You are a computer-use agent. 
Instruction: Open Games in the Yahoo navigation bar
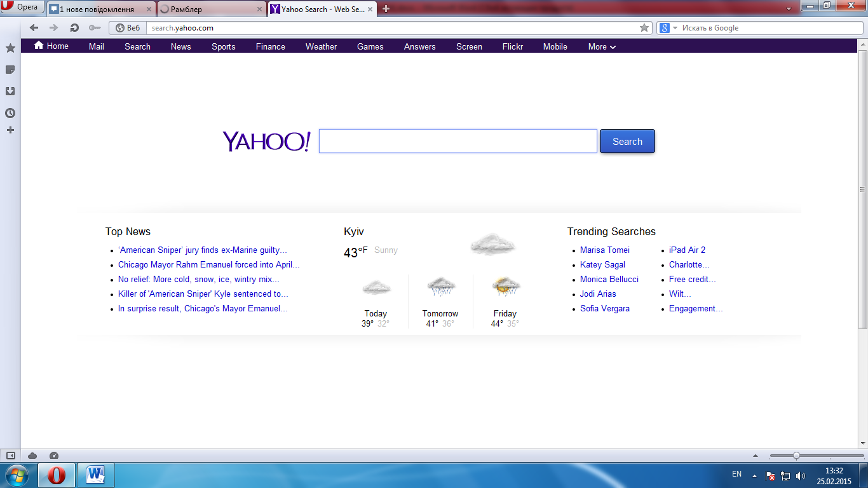[x=370, y=46]
